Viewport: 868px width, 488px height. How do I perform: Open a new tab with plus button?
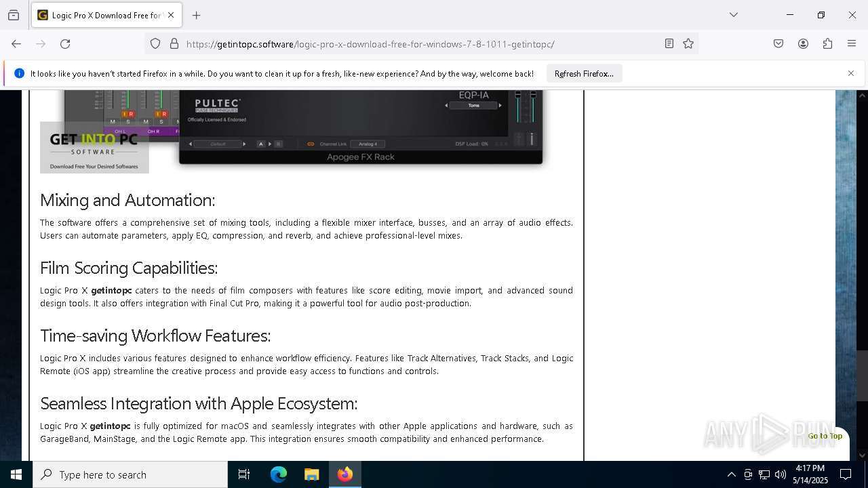196,15
